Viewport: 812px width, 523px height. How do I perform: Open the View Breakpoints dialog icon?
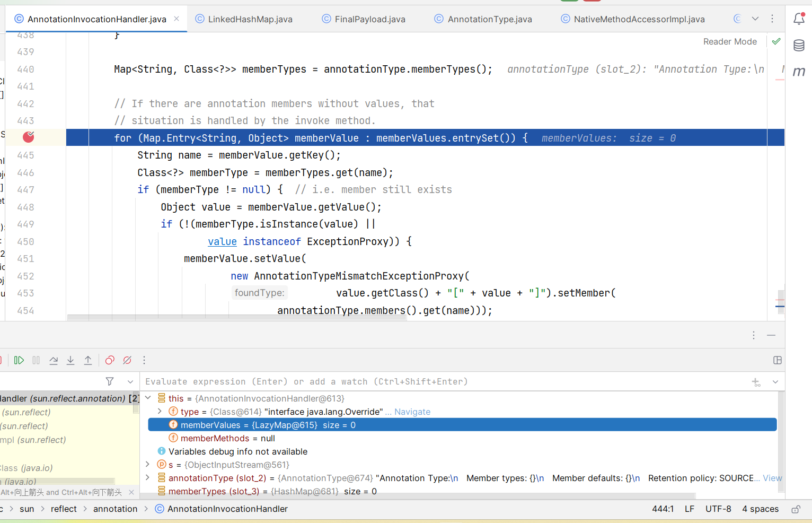click(x=110, y=360)
